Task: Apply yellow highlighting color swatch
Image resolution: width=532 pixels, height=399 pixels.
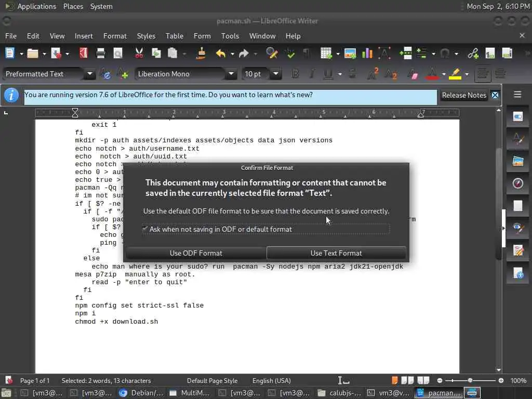Action: (455, 74)
